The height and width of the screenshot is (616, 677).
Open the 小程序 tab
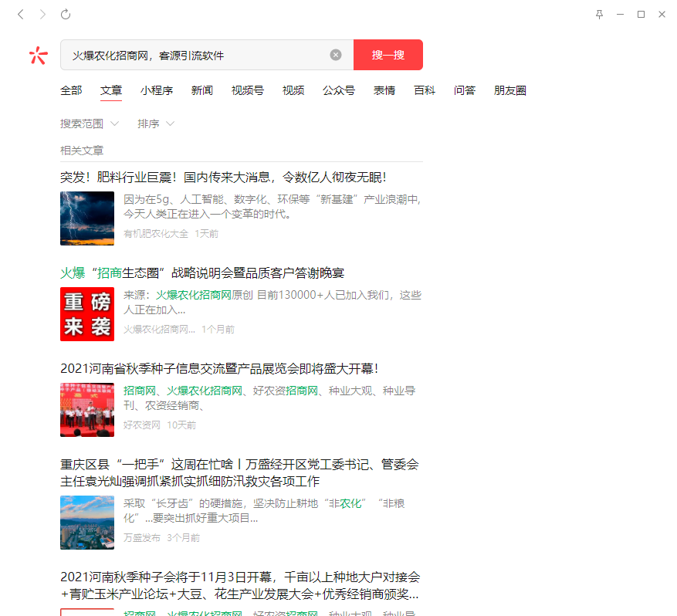(157, 90)
